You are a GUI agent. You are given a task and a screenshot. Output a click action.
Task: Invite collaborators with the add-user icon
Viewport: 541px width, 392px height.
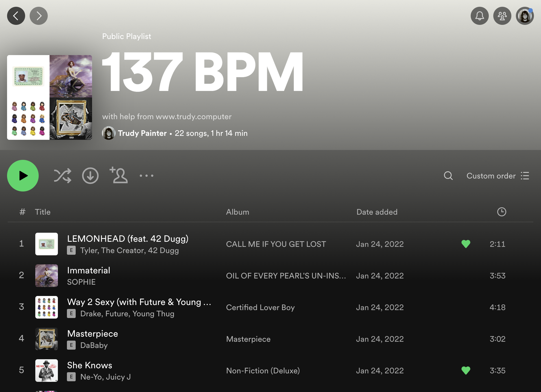[119, 175]
